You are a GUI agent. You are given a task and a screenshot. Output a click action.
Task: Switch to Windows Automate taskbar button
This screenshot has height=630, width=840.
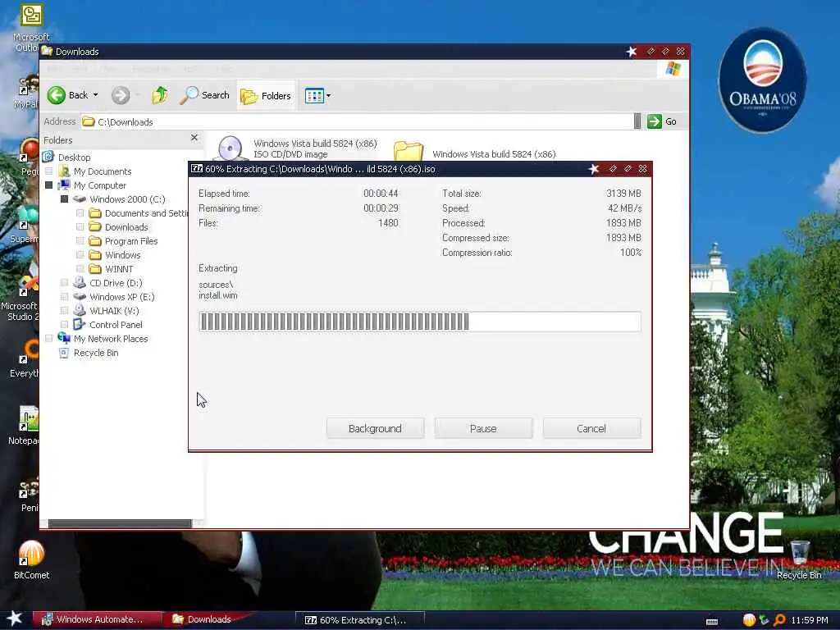(97, 619)
